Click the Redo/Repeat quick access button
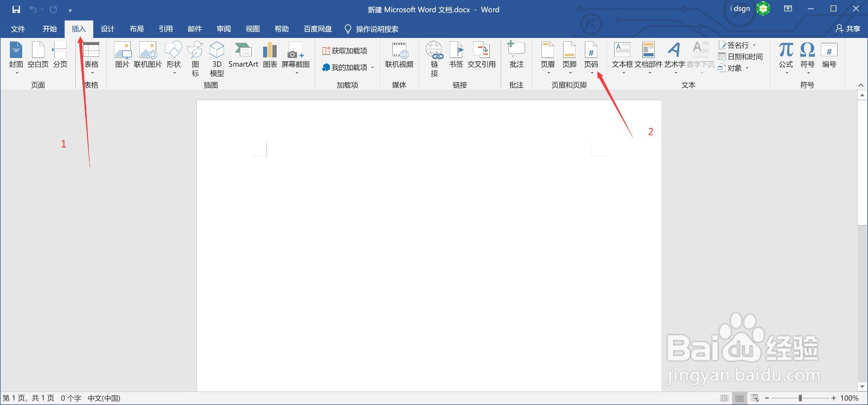 click(53, 9)
